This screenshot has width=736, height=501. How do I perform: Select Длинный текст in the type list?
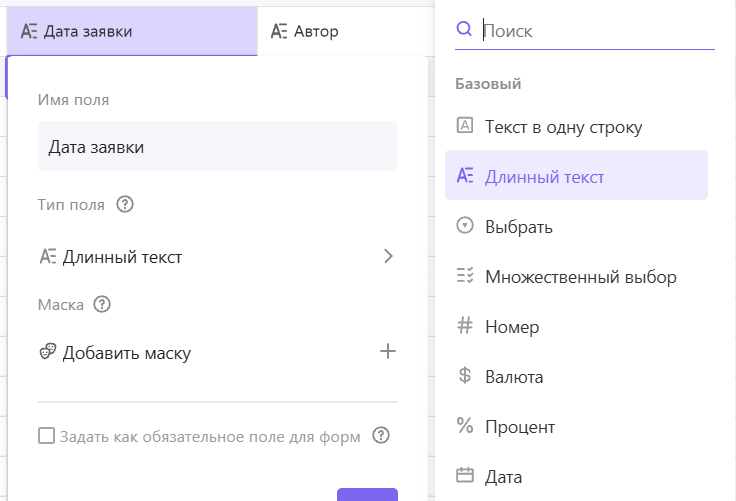point(576,175)
